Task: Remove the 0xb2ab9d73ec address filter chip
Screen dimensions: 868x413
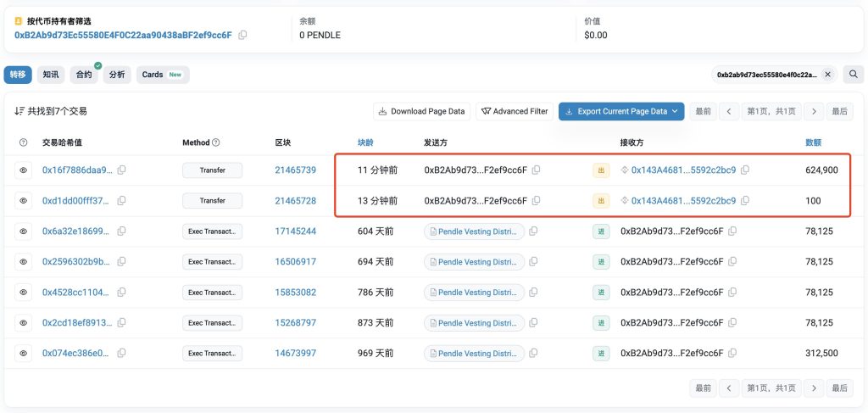Action: [828, 75]
